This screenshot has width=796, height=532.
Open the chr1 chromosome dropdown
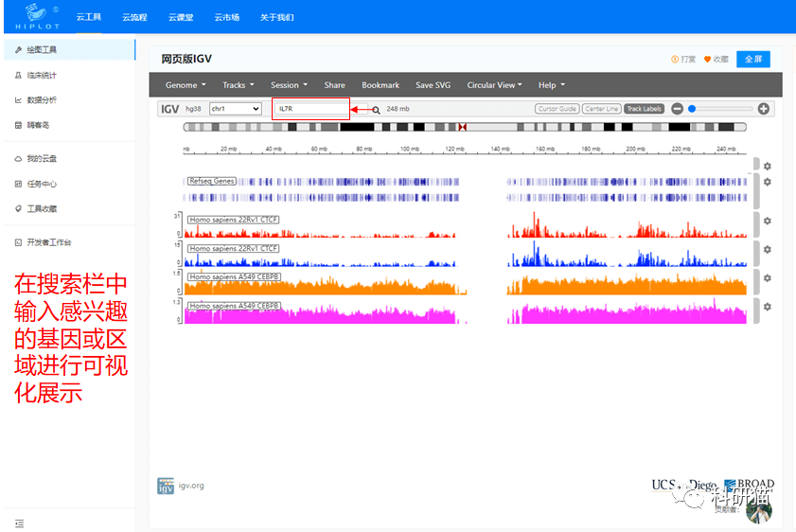pyautogui.click(x=235, y=109)
